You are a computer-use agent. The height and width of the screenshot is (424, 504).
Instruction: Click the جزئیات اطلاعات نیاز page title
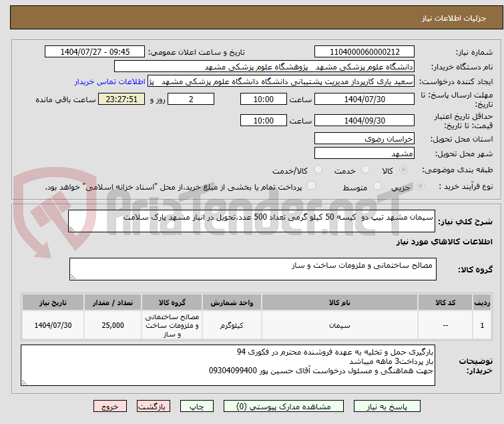click(454, 18)
